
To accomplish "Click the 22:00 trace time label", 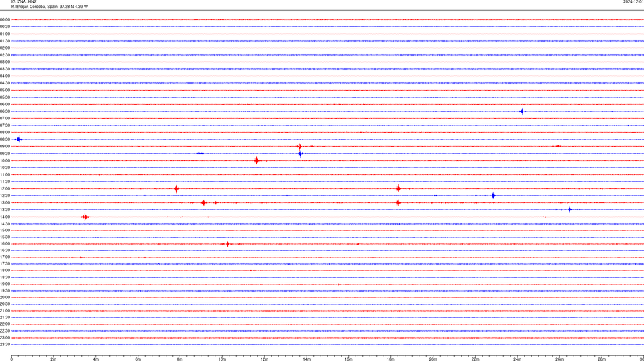I will (x=5, y=324).
